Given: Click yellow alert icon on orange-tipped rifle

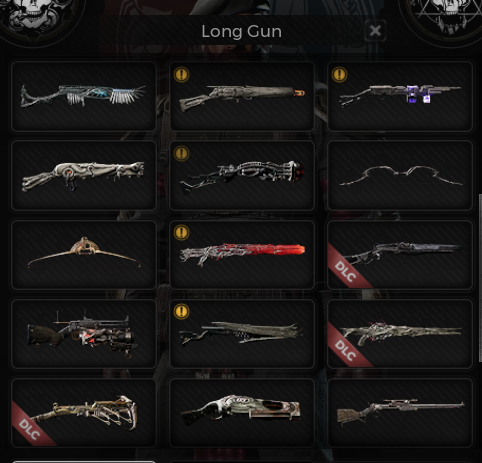Looking at the screenshot, I should pos(182,74).
